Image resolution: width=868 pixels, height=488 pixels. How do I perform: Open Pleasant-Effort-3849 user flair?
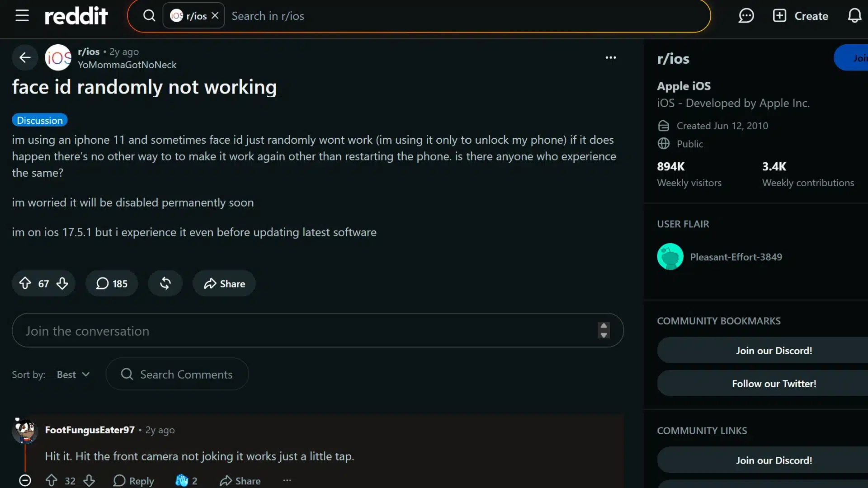[736, 257]
